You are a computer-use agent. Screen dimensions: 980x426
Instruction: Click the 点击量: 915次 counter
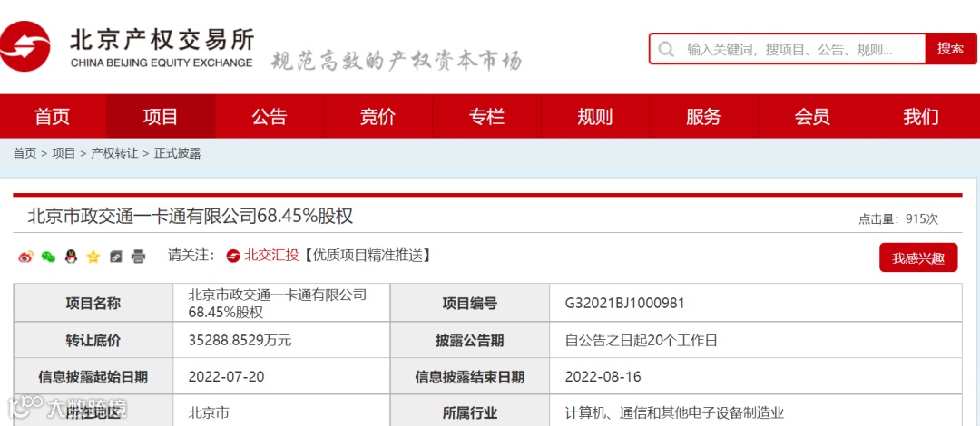898,219
